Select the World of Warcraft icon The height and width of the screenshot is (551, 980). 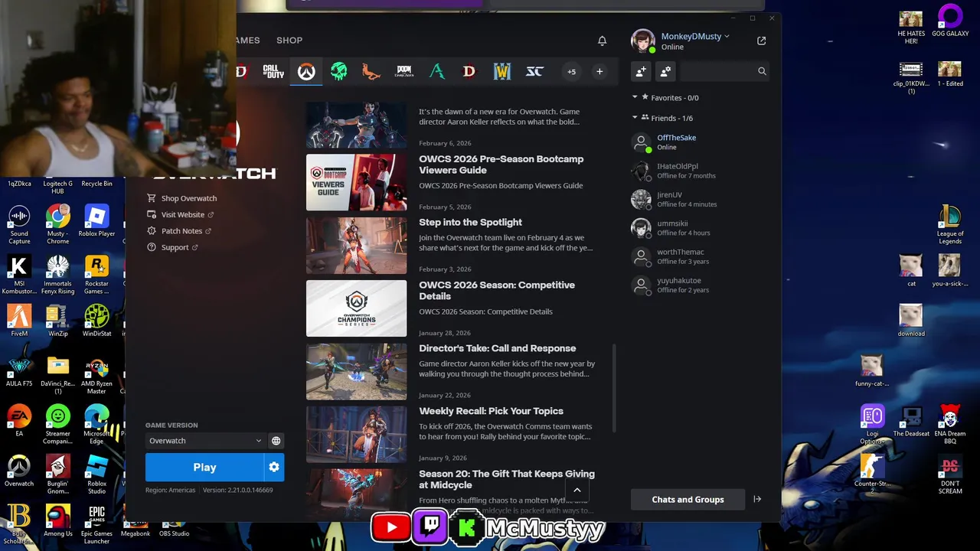click(x=501, y=71)
